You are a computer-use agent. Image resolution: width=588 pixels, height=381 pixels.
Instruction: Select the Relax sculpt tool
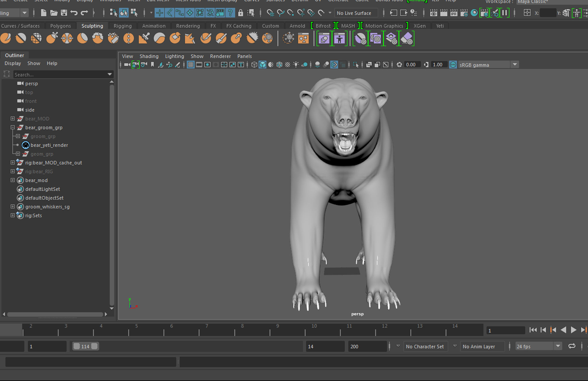pyautogui.click(x=36, y=38)
